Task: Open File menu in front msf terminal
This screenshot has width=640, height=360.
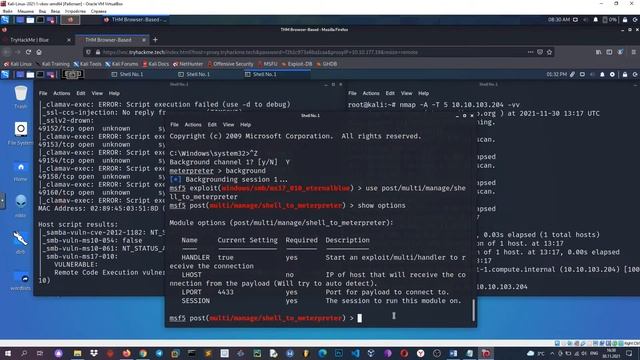Action: point(174,125)
